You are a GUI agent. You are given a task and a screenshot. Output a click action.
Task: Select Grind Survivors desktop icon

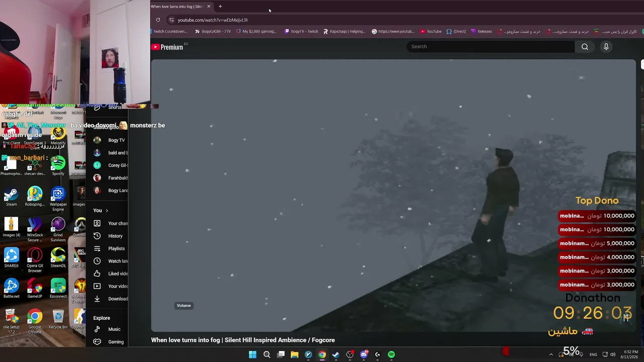coord(58,230)
